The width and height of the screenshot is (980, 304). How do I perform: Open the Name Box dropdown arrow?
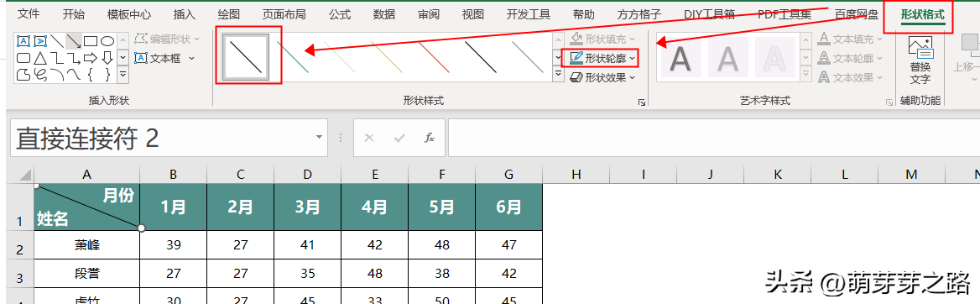(319, 138)
